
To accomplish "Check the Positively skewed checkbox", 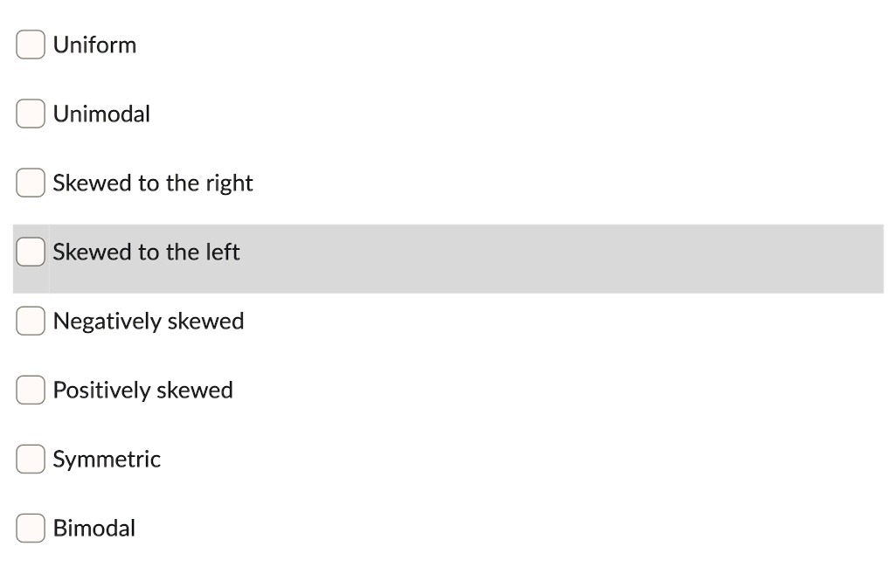I will (30, 390).
